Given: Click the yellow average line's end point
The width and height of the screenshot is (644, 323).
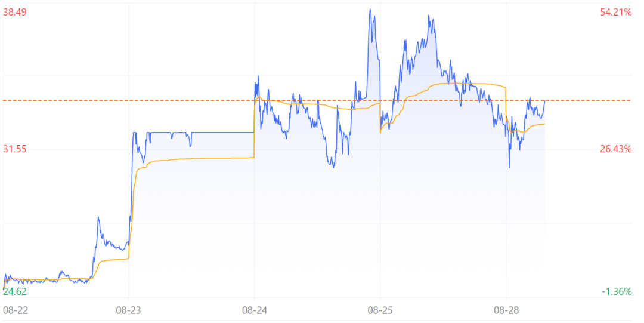Looking at the screenshot, I should pos(544,124).
